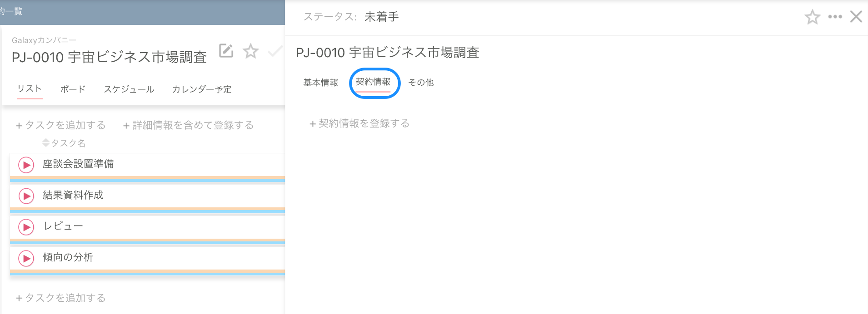This screenshot has width=868, height=314.
Task: Start the timer play toggle on 傾向の分析
Action: 25,258
